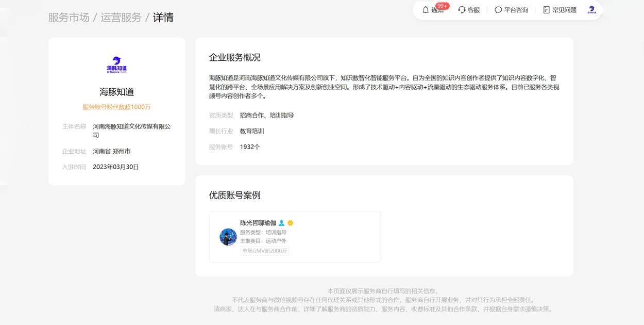The height and width of the screenshot is (325, 644).
Task: Click the 主体名称 label
Action: pos(74,126)
